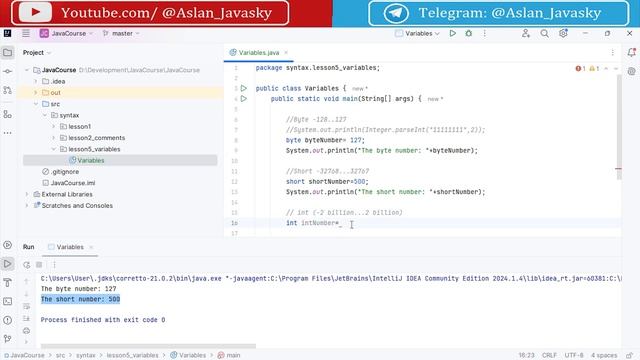Click lesson5_variables breadcrumb in status bar

click(132, 356)
